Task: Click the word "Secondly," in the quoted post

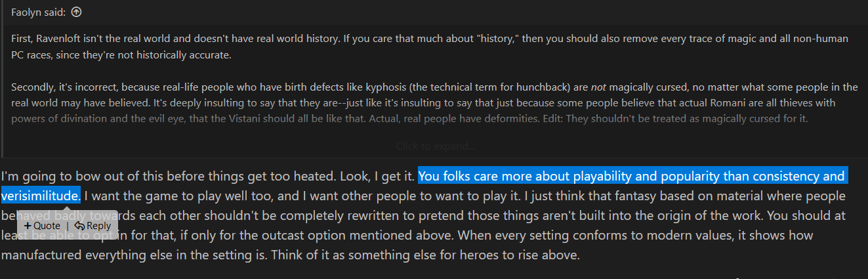Action: (33, 87)
